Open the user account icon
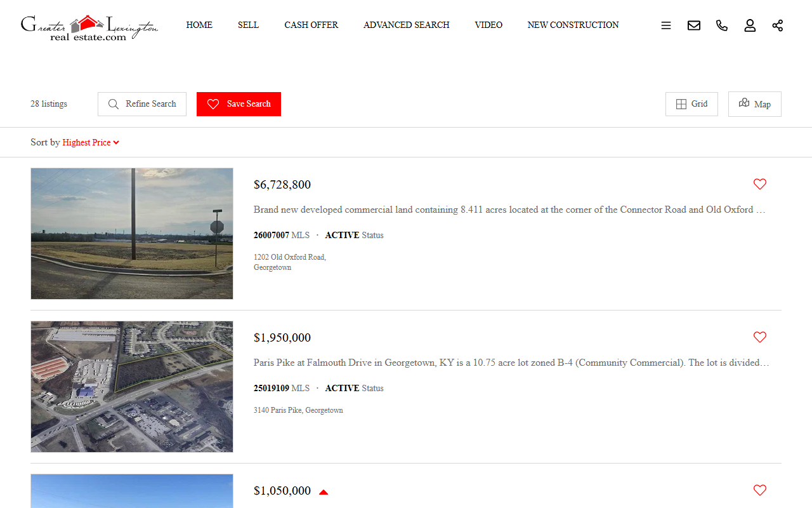Viewport: 812px width, 508px height. pyautogui.click(x=750, y=25)
